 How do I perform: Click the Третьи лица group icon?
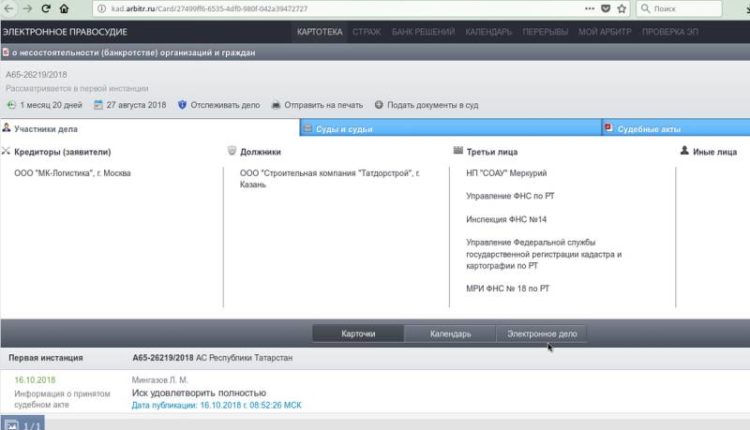pos(458,151)
